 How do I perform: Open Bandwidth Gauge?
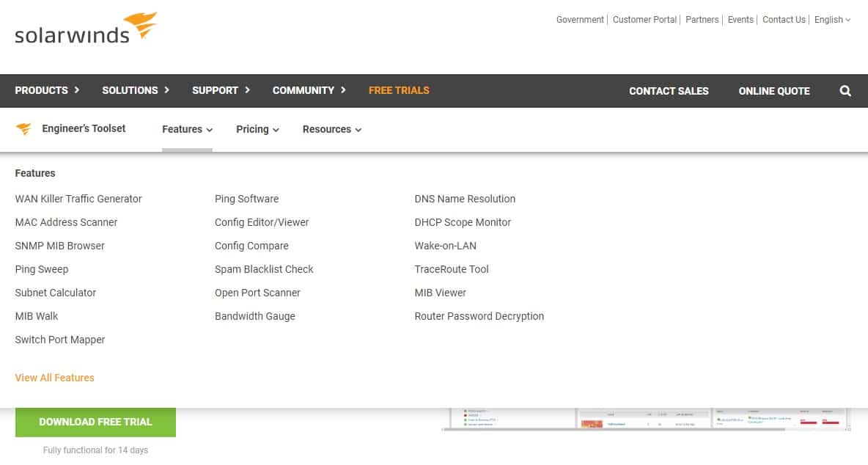255,316
